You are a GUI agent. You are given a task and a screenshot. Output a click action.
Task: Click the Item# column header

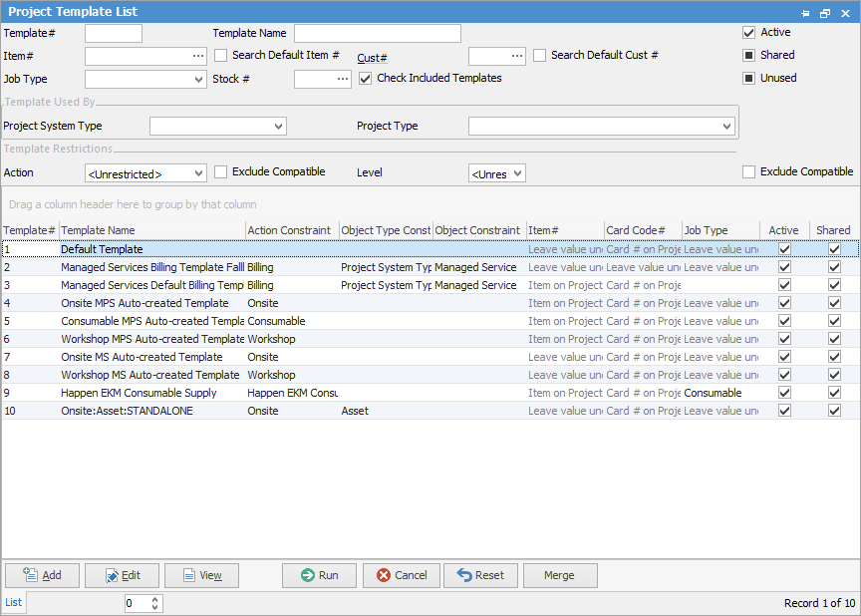coord(564,230)
